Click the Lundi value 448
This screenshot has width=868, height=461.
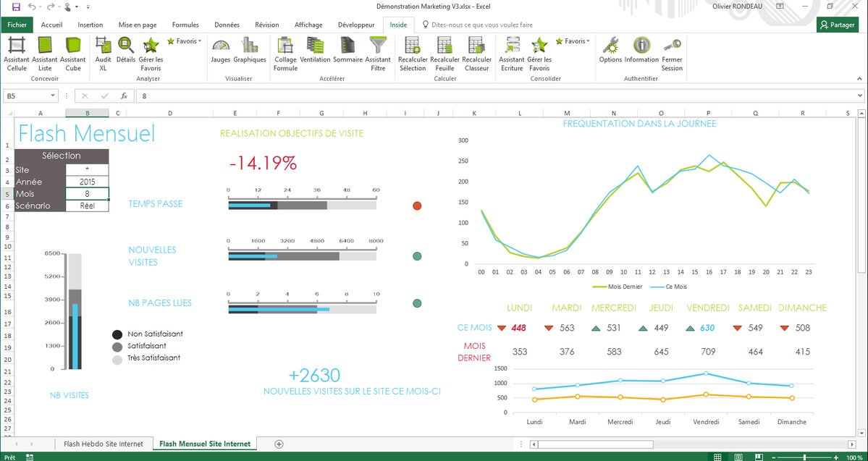[x=518, y=328]
